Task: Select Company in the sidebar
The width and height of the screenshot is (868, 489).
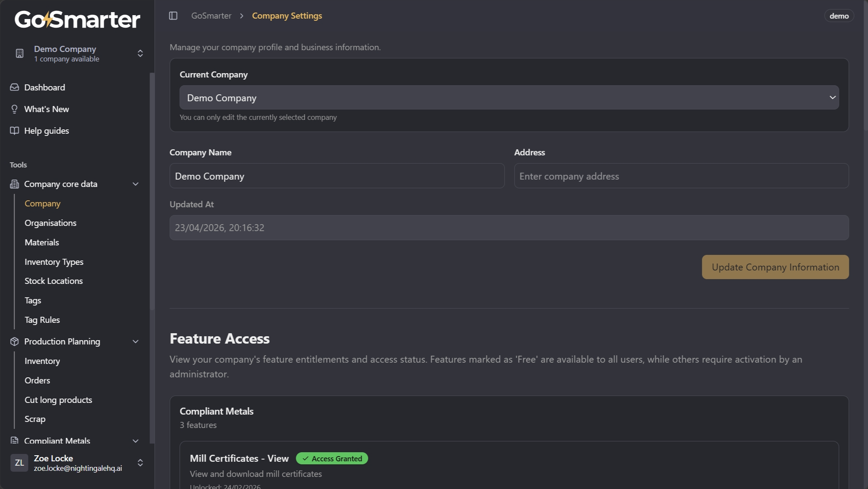Action: point(42,203)
